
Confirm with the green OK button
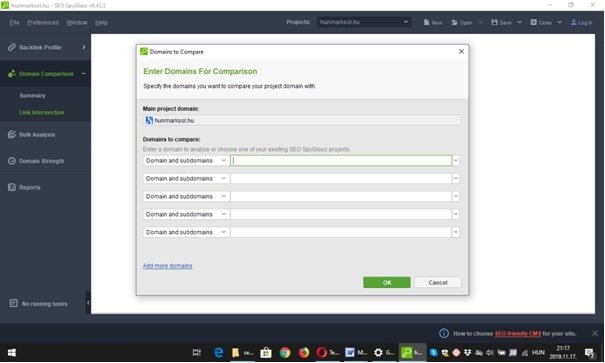point(387,282)
